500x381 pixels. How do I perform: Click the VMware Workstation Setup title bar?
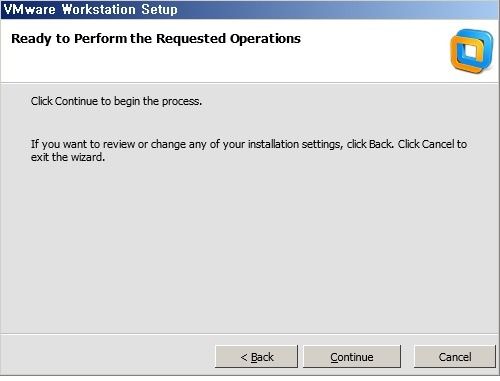(x=250, y=9)
